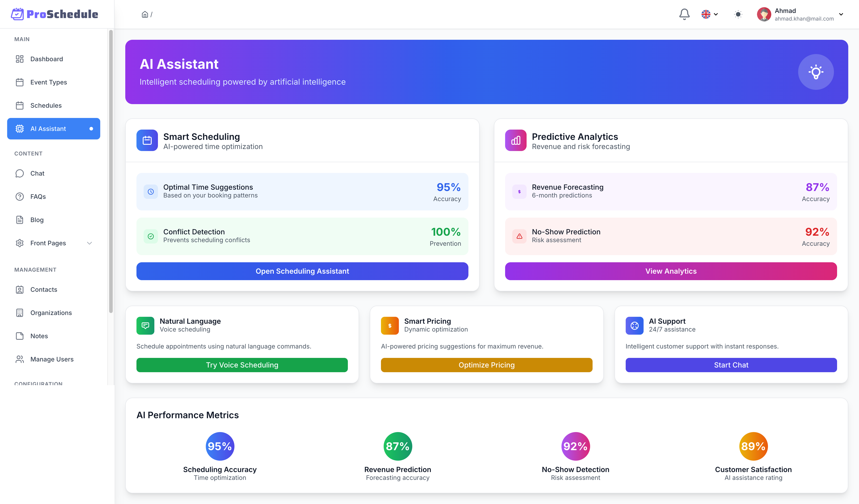Screen dimensions: 859x504
Task: Click the View Analytics button
Action: [670, 271]
